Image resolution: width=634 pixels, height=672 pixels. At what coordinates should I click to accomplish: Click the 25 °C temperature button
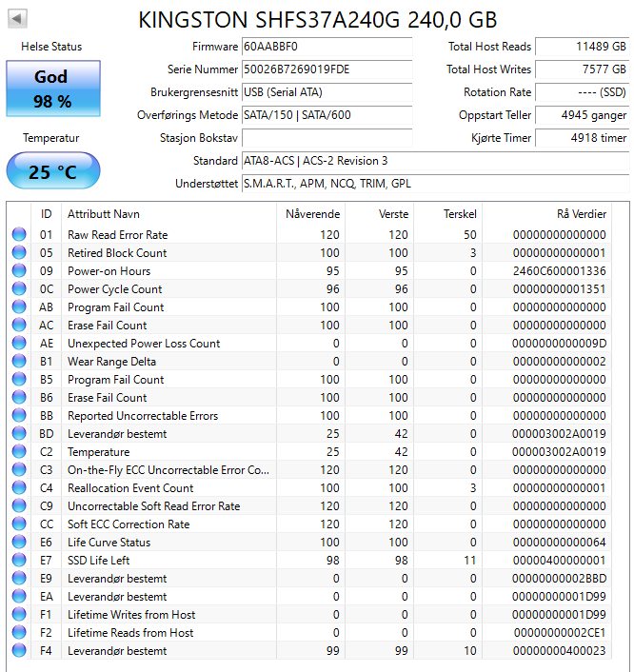[x=53, y=171]
